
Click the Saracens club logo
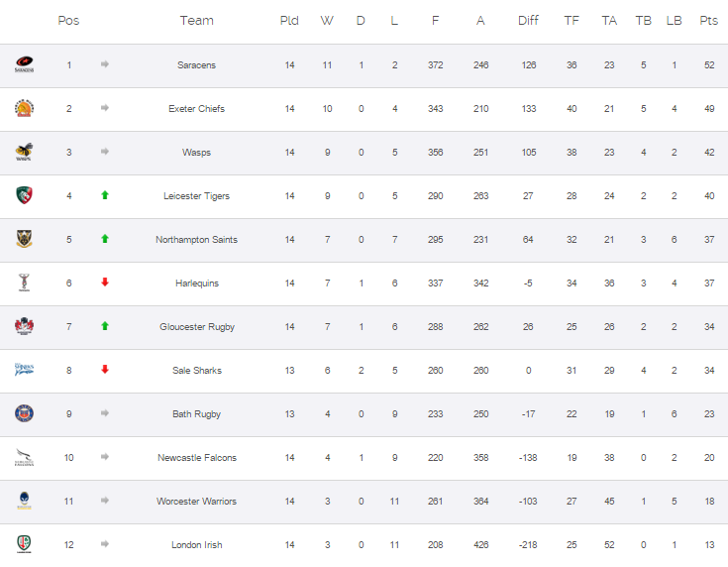(24, 64)
